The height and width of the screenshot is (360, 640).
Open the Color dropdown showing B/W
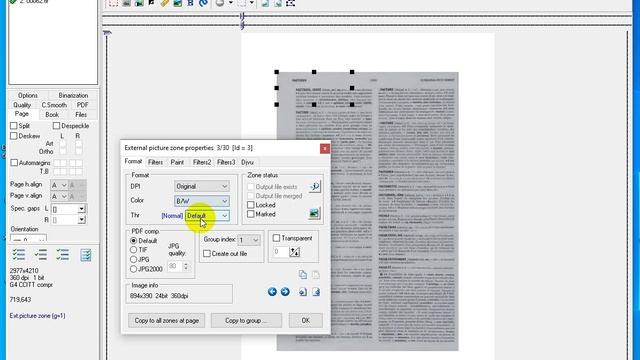point(202,201)
